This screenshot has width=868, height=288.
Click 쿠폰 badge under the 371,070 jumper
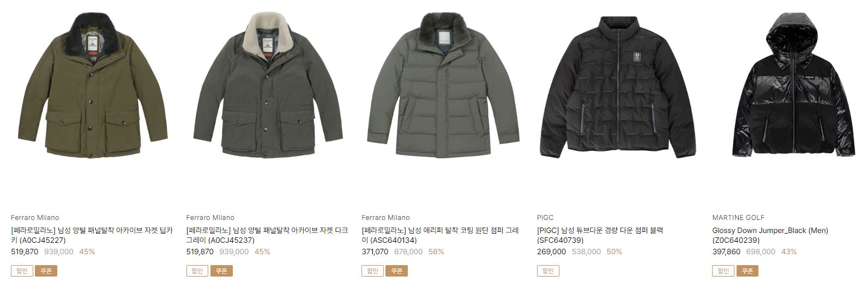(397, 271)
